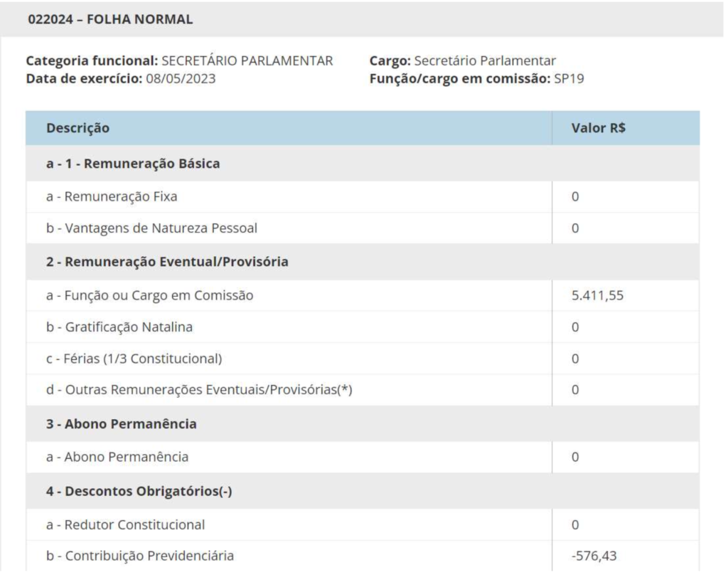Viewport: 728px width, 577px height.
Task: Click the Função/cargo em comissão SP19 text
Action: [x=476, y=79]
